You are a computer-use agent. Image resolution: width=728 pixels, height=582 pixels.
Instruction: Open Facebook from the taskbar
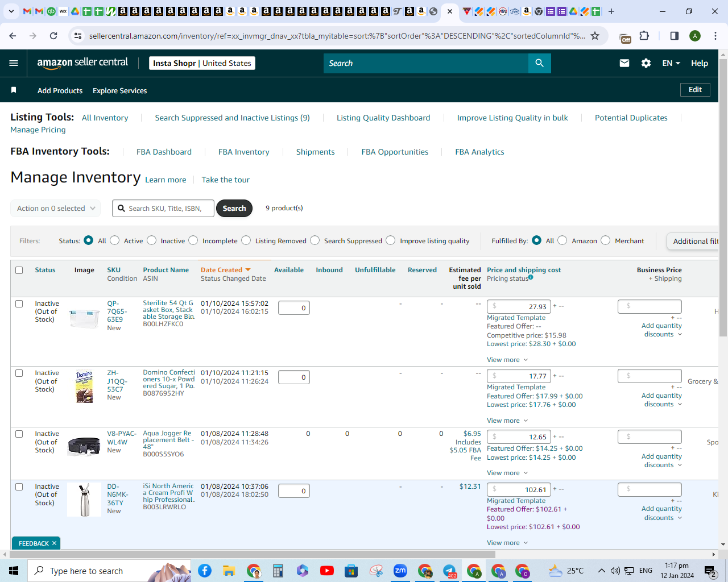point(205,571)
